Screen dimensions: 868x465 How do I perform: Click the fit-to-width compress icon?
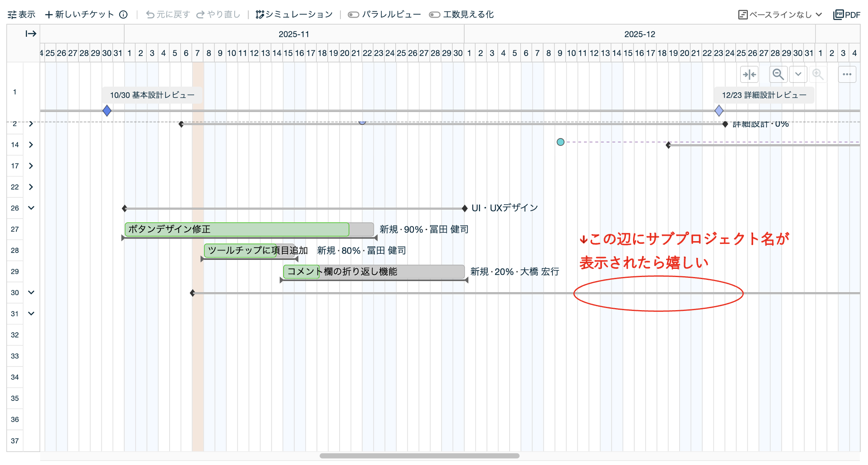tap(749, 74)
